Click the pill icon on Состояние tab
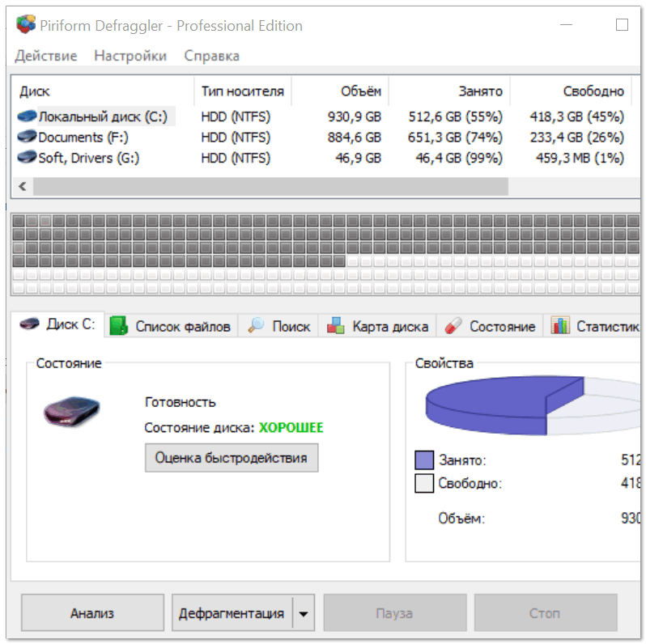This screenshot has height=644, width=646. (453, 326)
